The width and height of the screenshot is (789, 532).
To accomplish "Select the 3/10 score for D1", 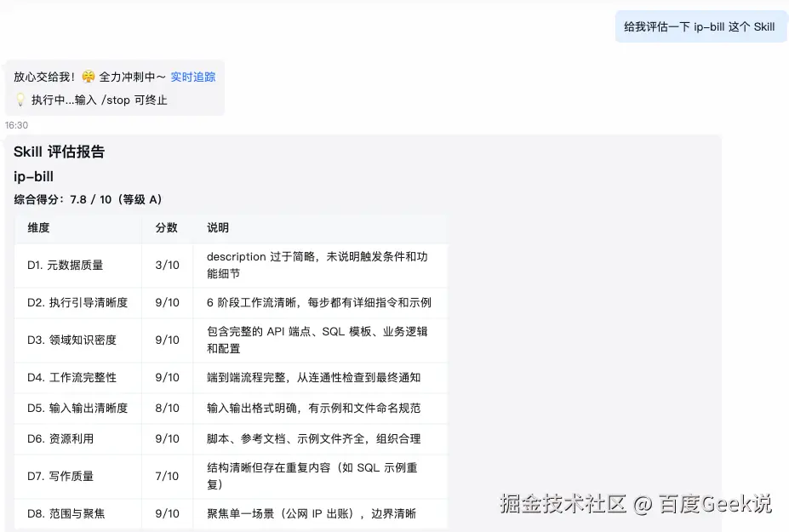I will [167, 265].
